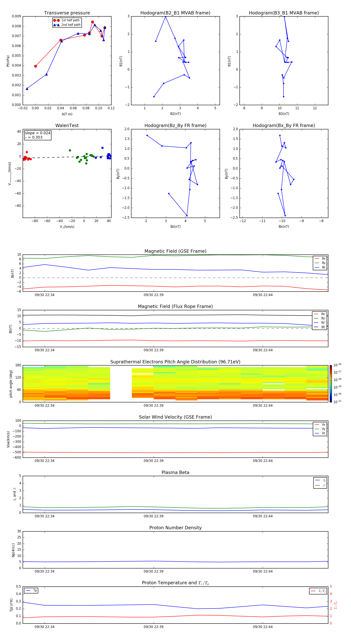This screenshot has height=644, width=351.
Task: Click the 'Hodogram(B3_B1 MVAB frame)' title
Action: [284, 13]
